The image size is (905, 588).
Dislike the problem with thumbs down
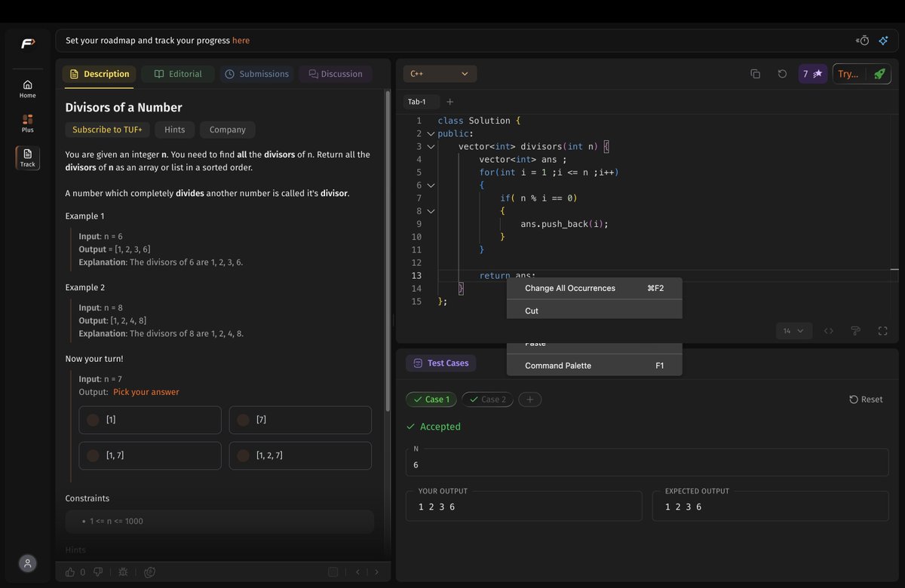(97, 572)
